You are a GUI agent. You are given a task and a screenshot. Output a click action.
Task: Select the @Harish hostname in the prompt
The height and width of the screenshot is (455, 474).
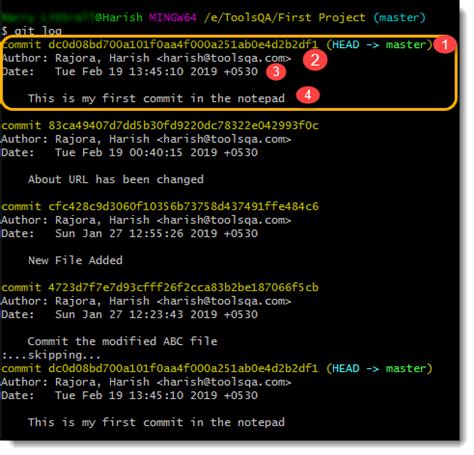pyautogui.click(x=119, y=17)
